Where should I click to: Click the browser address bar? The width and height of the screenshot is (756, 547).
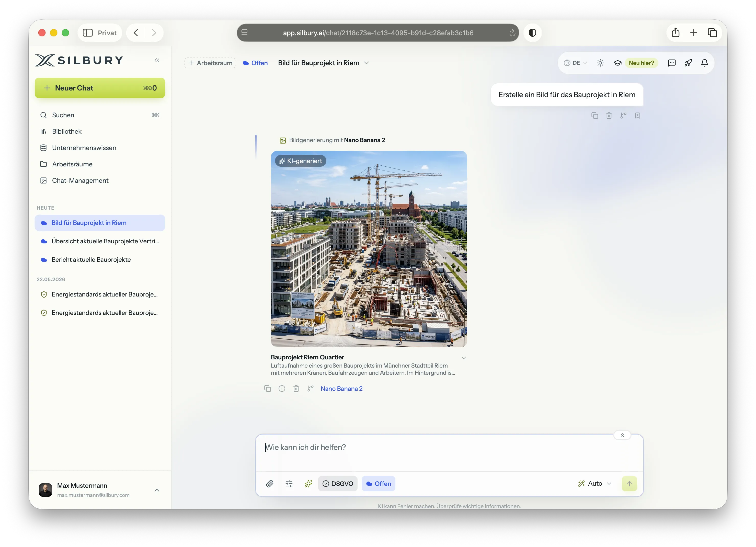click(x=378, y=33)
